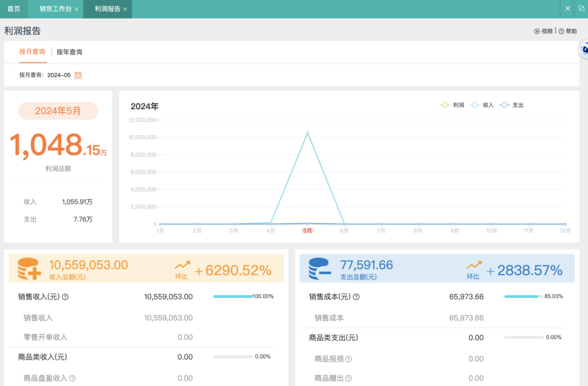Click the help icon beside 商品报损
This screenshot has width=588, height=386.
(348, 359)
